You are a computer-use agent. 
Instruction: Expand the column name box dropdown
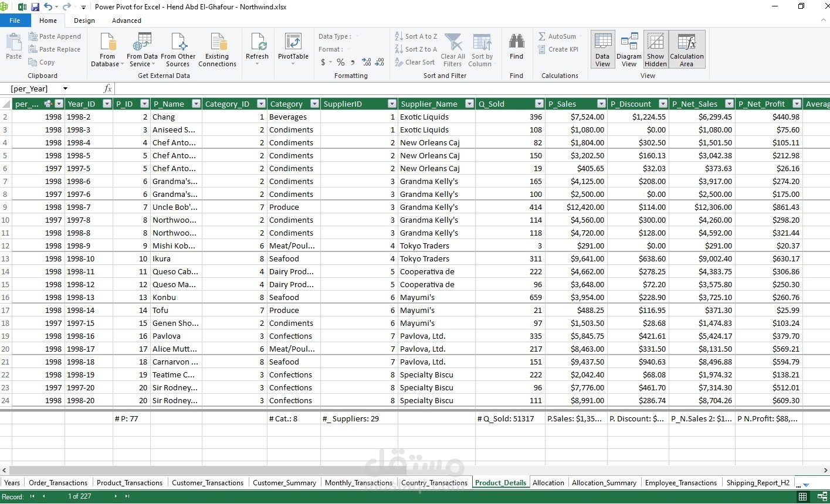[65, 88]
